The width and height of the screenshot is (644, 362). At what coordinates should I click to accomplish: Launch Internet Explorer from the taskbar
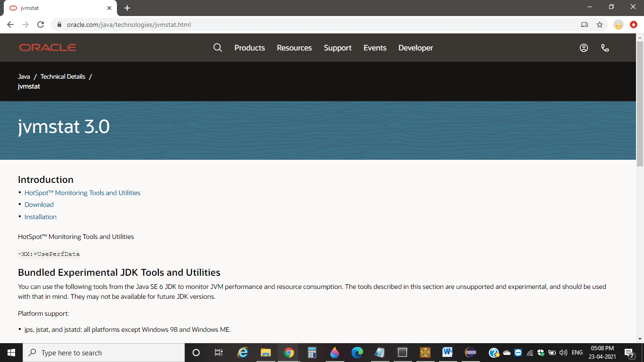pyautogui.click(x=243, y=353)
